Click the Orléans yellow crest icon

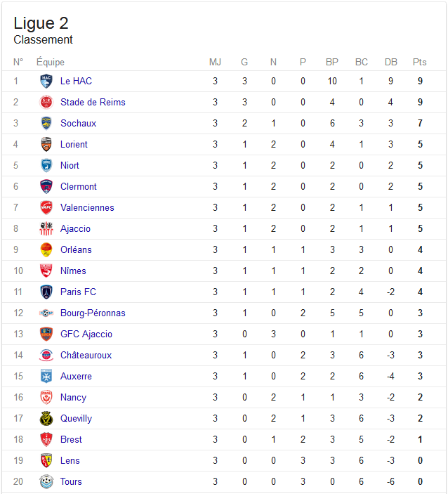(x=46, y=250)
